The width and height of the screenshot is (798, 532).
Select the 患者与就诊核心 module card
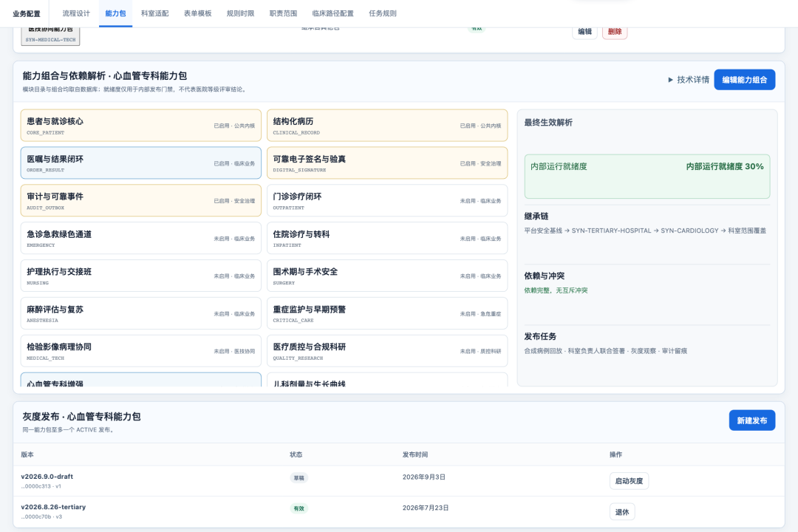point(141,125)
